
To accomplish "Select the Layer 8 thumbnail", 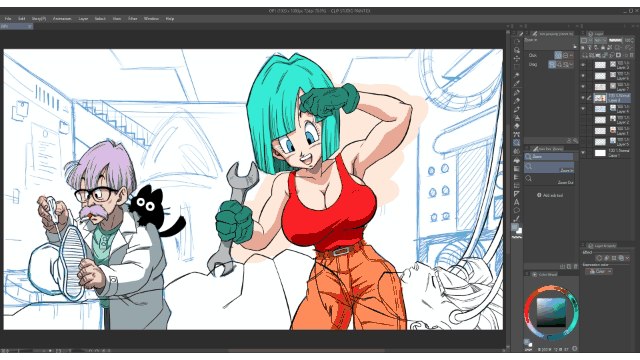I will pyautogui.click(x=600, y=98).
